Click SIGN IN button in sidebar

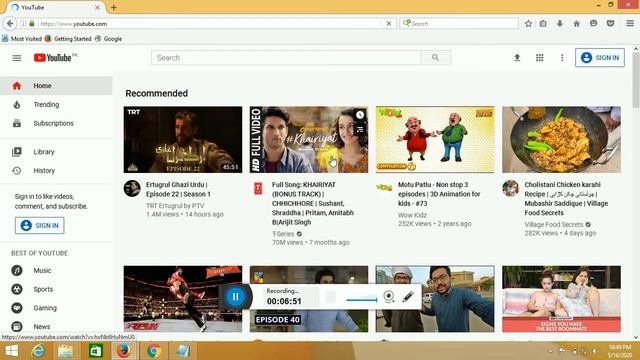(40, 225)
